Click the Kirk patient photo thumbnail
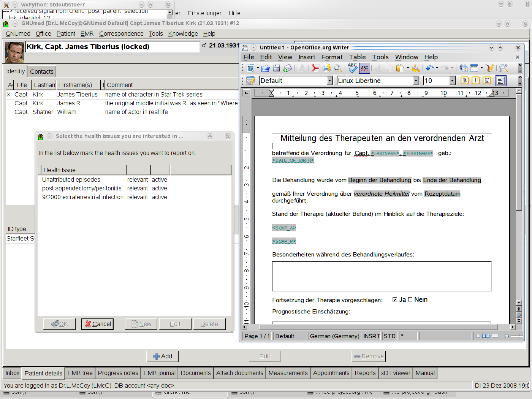Viewport: 532px width, 399px height. point(14,52)
